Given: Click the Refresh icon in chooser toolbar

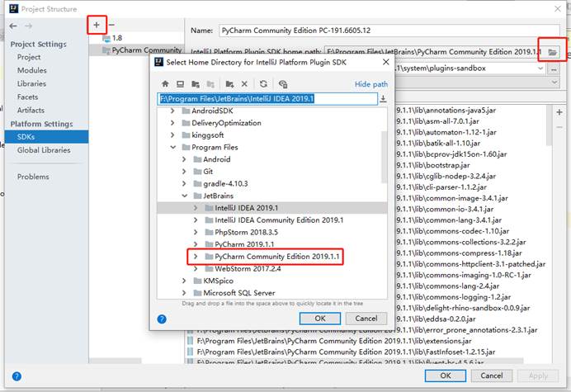Looking at the screenshot, I should click(x=263, y=84).
